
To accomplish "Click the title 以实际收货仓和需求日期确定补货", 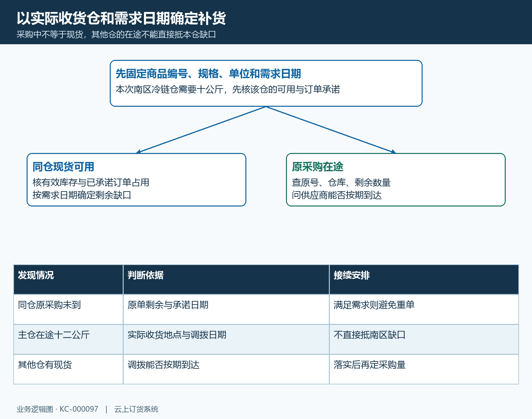I will [121, 18].
